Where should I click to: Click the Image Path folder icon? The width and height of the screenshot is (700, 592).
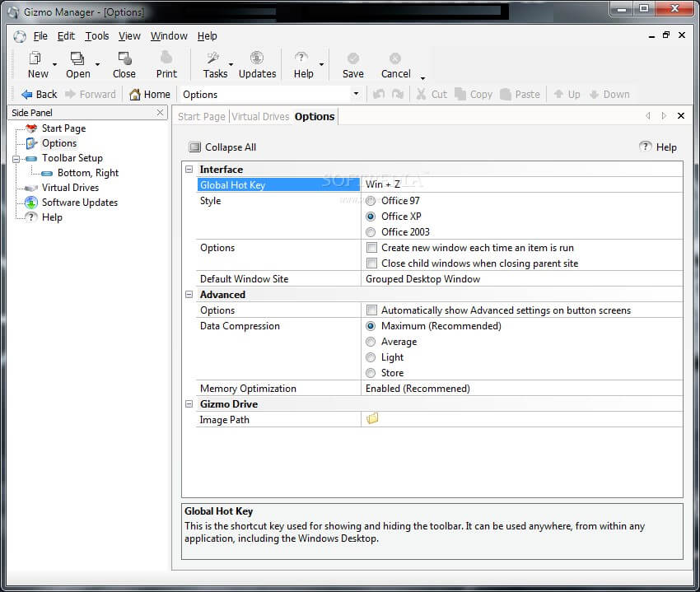pyautogui.click(x=372, y=419)
